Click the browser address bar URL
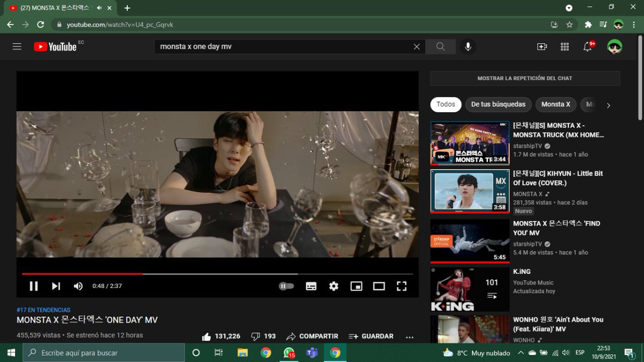 point(120,25)
